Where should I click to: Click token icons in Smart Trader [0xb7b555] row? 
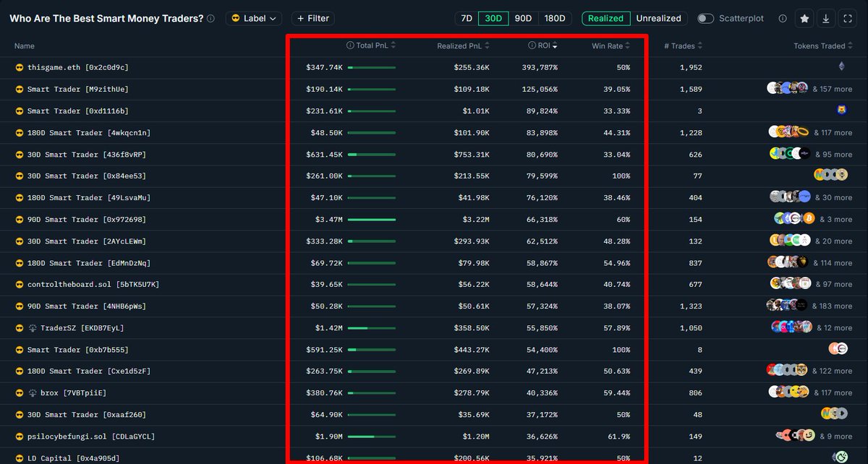(838, 349)
